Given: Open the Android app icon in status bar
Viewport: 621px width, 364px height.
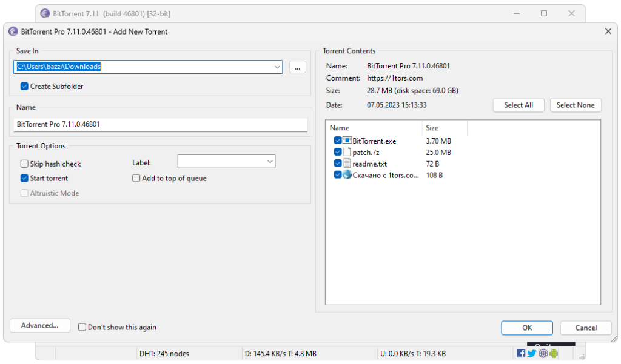Looking at the screenshot, I should (554, 353).
